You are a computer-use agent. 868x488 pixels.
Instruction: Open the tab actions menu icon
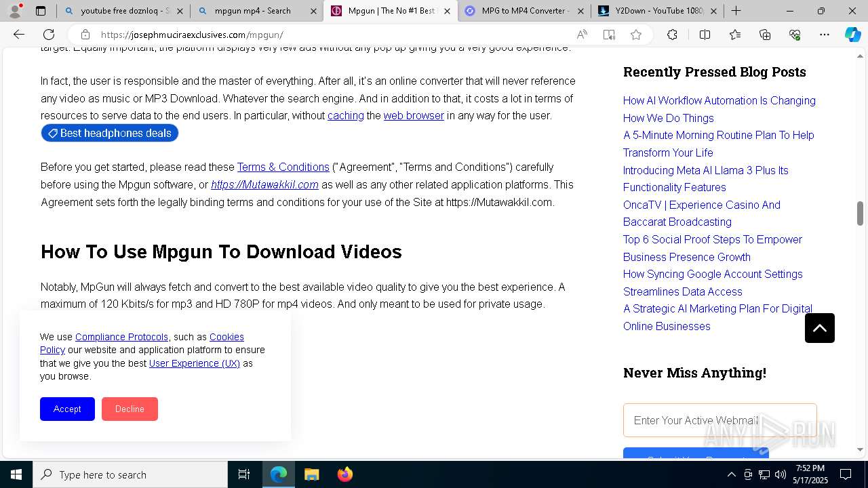pos(41,11)
